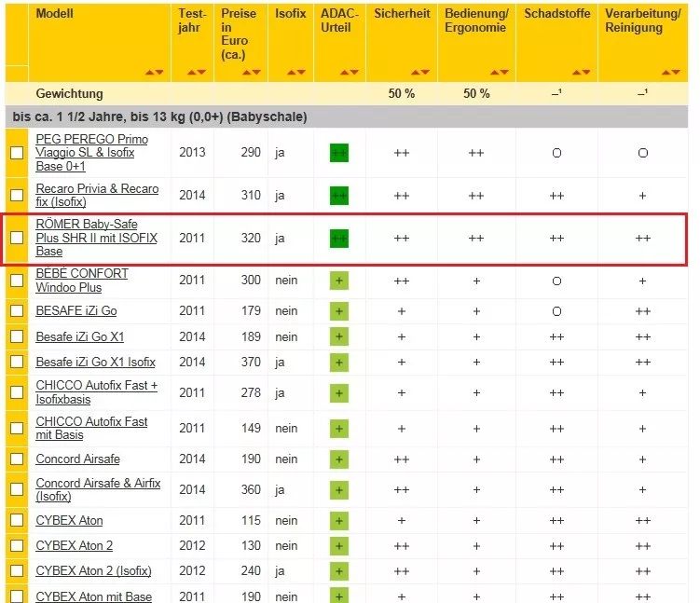Click down sort arrow in Isofix column
This screenshot has height=603, width=700.
301,72
